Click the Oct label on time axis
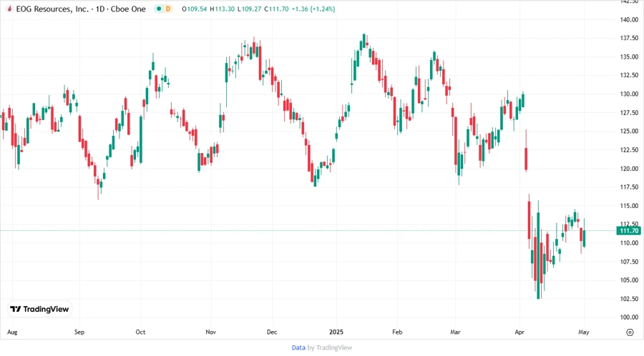 tap(140, 332)
